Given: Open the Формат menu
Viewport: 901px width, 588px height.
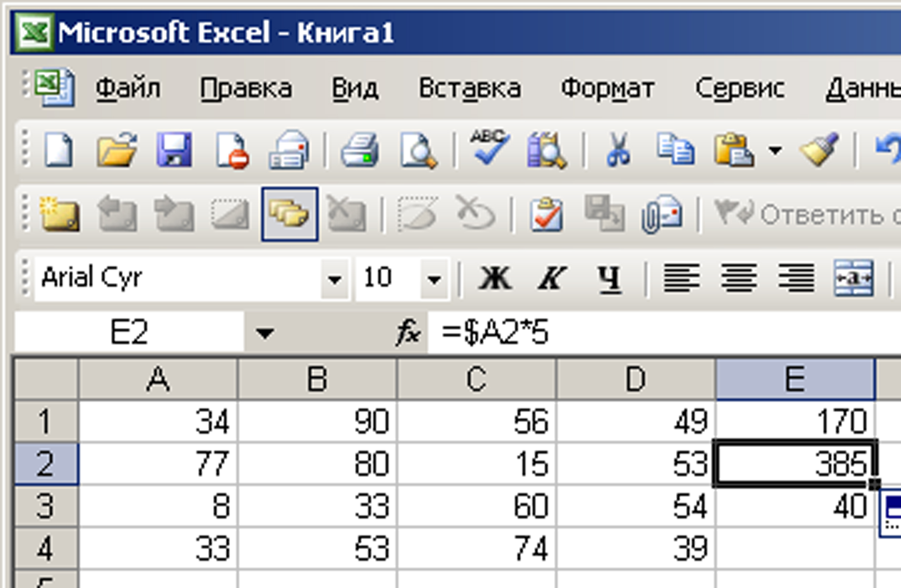Looking at the screenshot, I should 608,88.
